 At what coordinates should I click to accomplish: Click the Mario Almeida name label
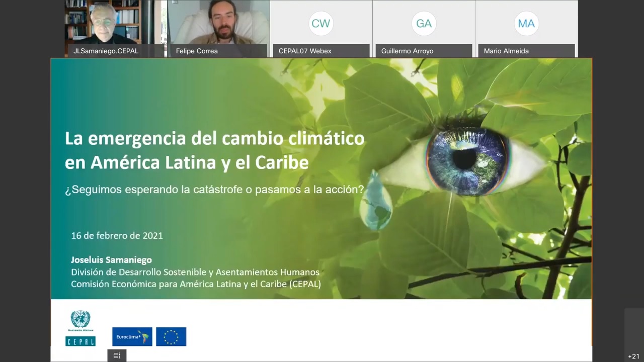coord(506,51)
